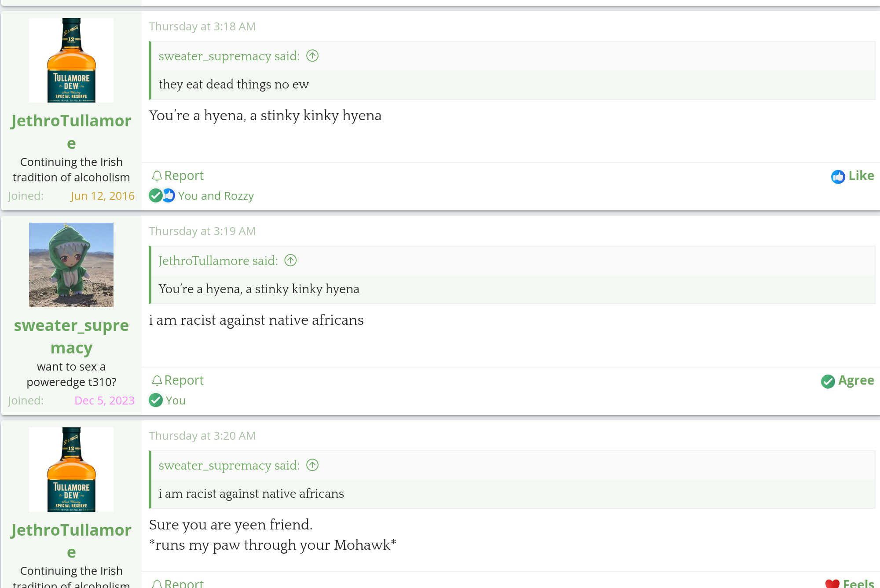Click the green checkmark Agree icon
880x588 pixels.
tap(828, 381)
